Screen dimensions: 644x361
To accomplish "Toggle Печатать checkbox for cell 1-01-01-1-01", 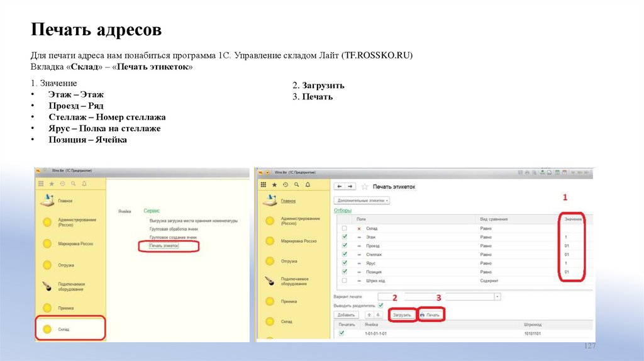I will point(341,333).
